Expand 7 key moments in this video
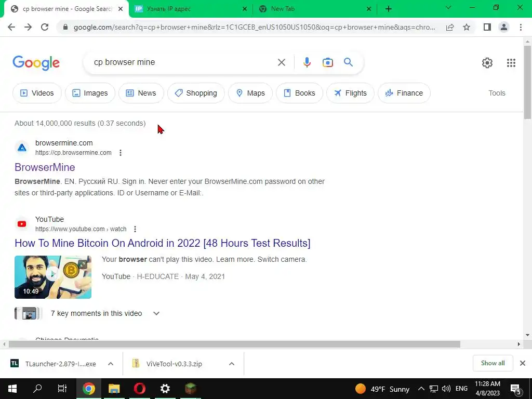The image size is (532, 399). point(156,313)
